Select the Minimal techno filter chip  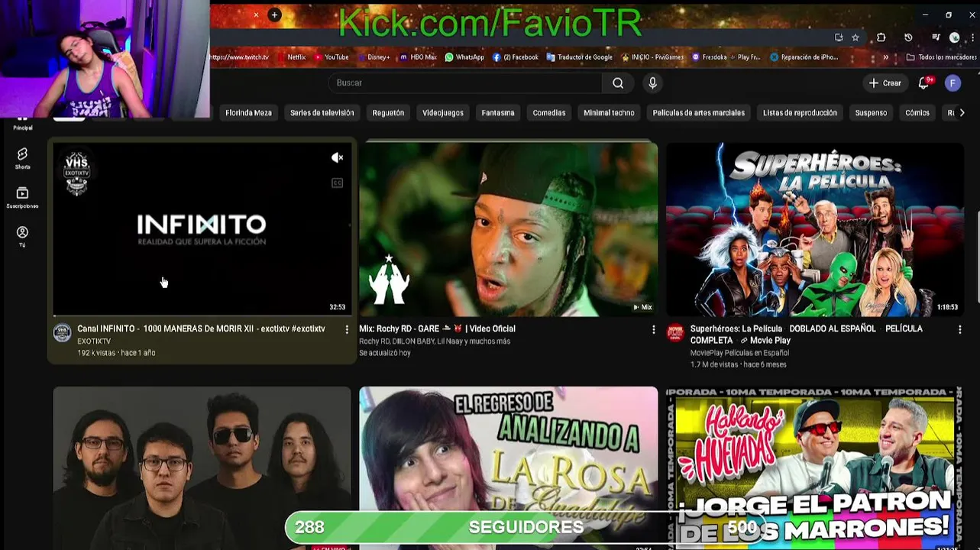(x=609, y=113)
